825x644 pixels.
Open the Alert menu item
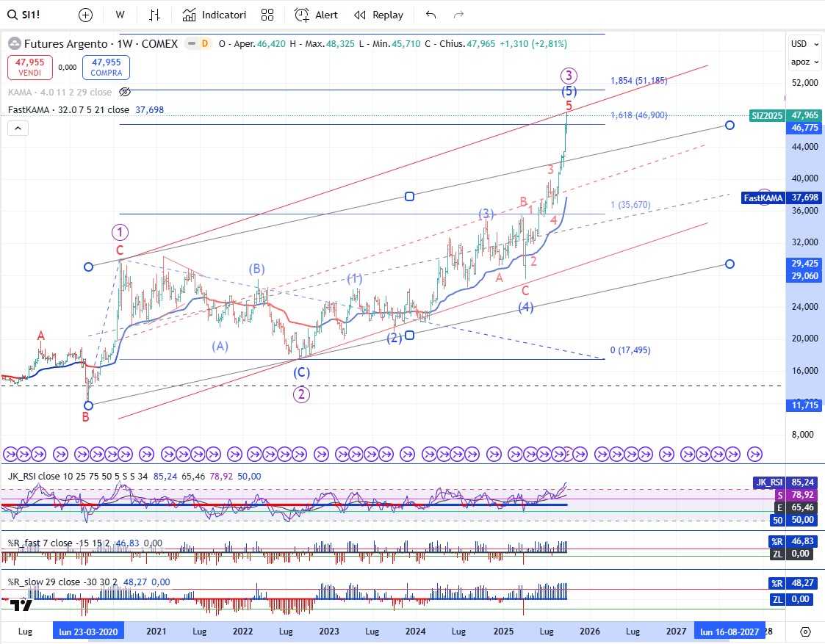coord(317,15)
